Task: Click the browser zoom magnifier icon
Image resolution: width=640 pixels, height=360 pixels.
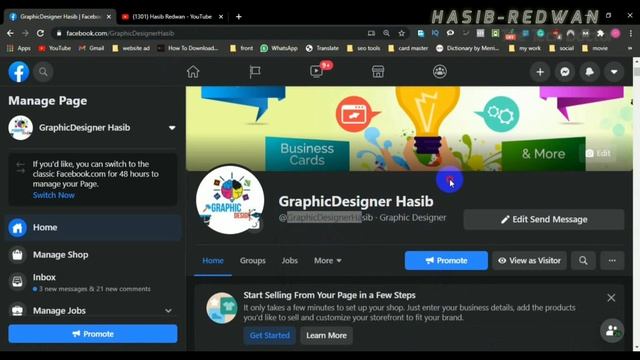Action: tap(386, 33)
